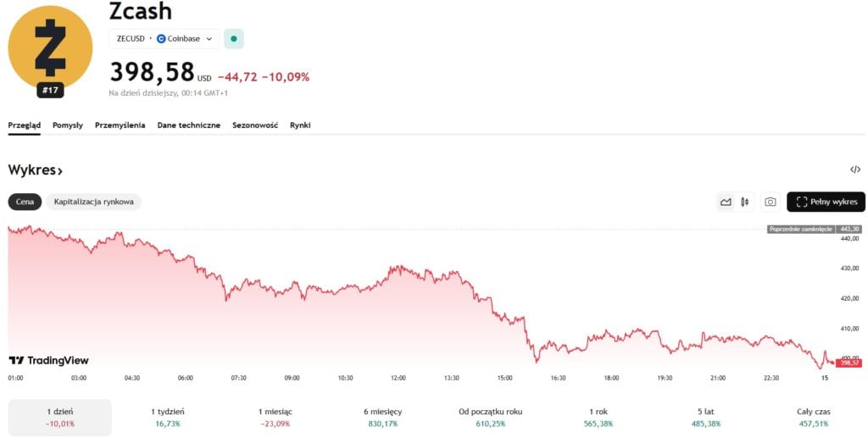Open the Dane techniczne tab
The height and width of the screenshot is (438, 868).
tap(188, 125)
